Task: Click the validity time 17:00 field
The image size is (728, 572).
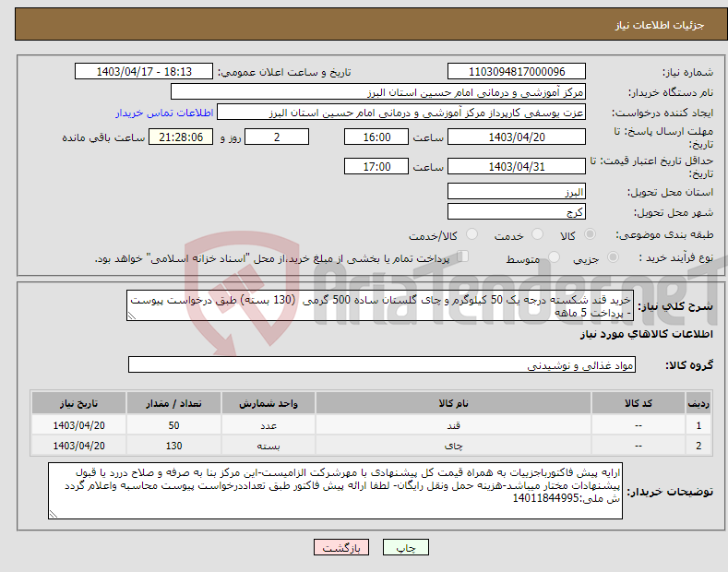Action: click(376, 166)
